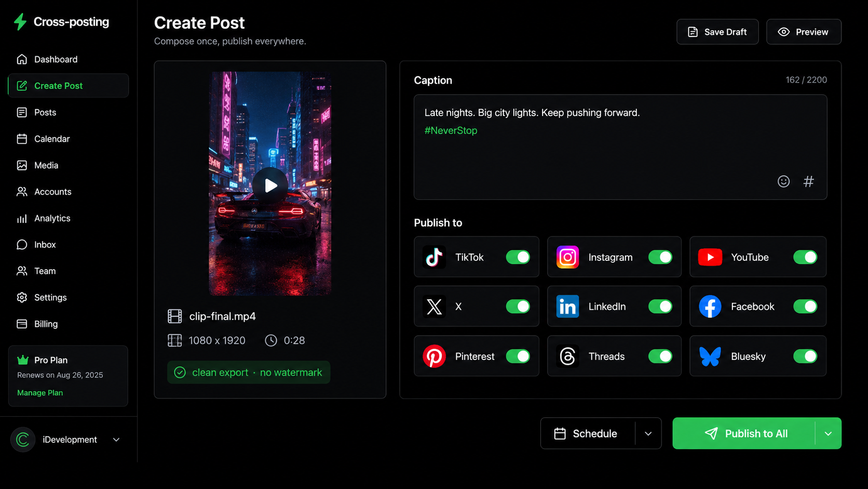Image resolution: width=868 pixels, height=489 pixels.
Task: Click the 1080 x 1920 resolution text
Action: coord(217,340)
